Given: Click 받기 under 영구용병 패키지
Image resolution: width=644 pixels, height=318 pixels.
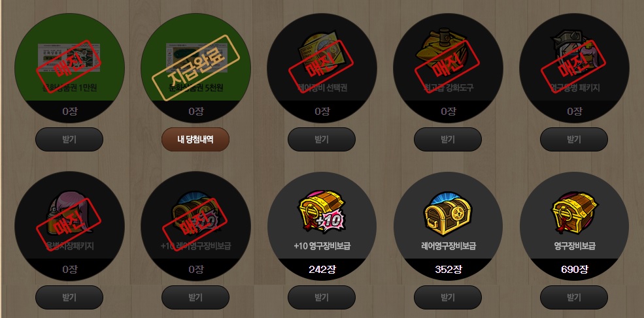Looking at the screenshot, I should click(x=574, y=140).
